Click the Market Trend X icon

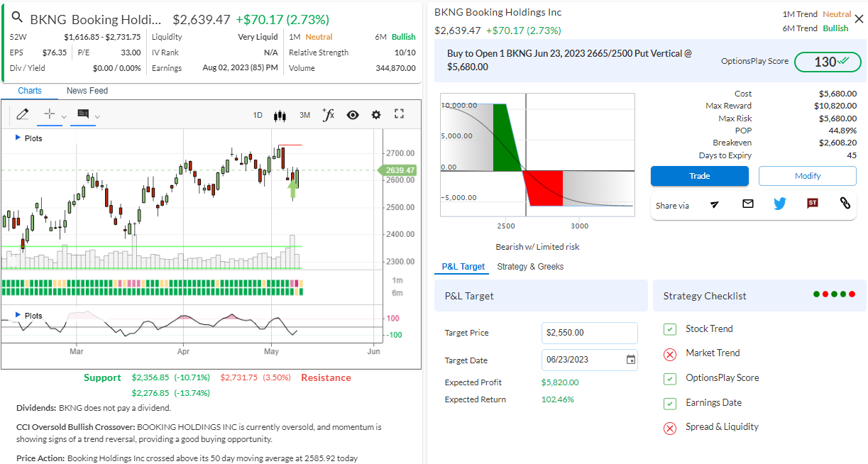click(670, 354)
